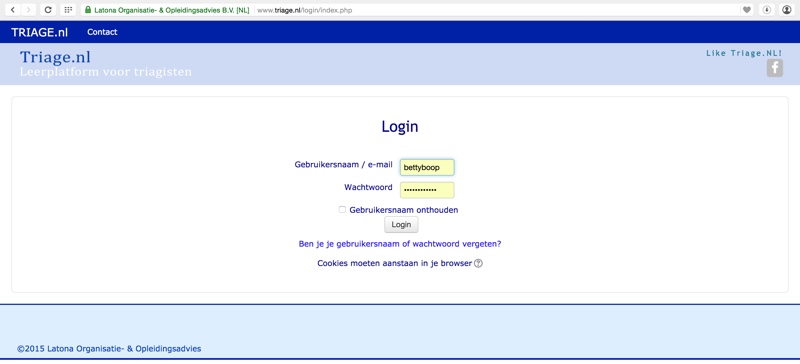Click the Triage.nl header logo title
Screen dimensions: 800x364
coord(55,58)
